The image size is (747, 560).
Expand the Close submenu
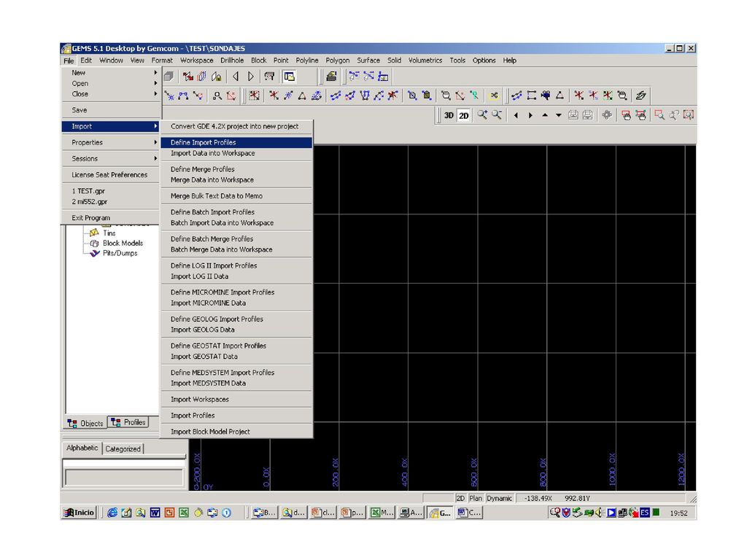coord(112,94)
